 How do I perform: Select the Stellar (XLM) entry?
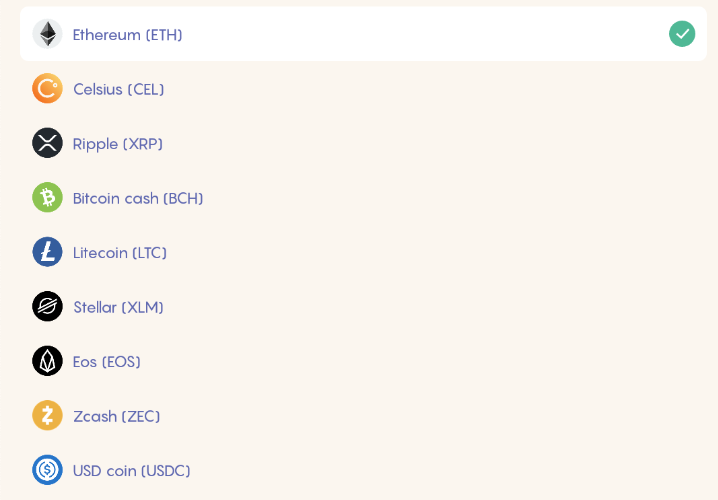119,307
